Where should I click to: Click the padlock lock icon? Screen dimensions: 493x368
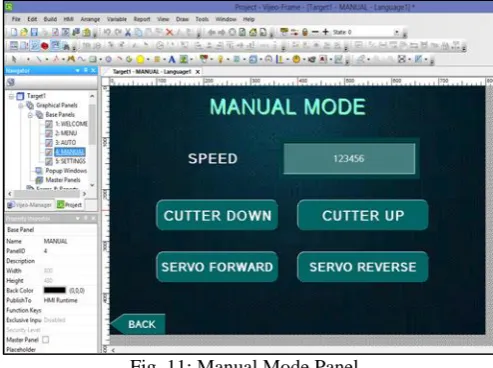tap(305, 32)
